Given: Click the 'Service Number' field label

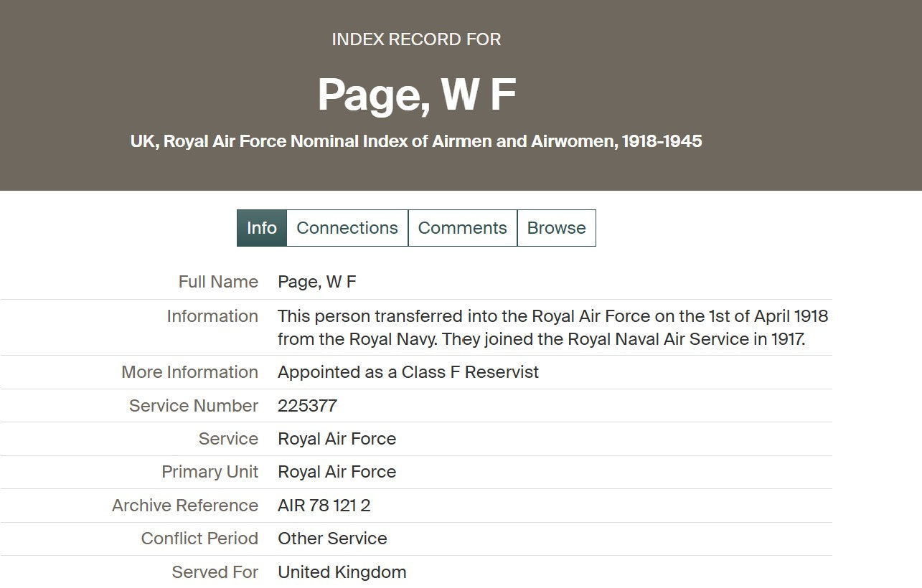Looking at the screenshot, I should [193, 406].
